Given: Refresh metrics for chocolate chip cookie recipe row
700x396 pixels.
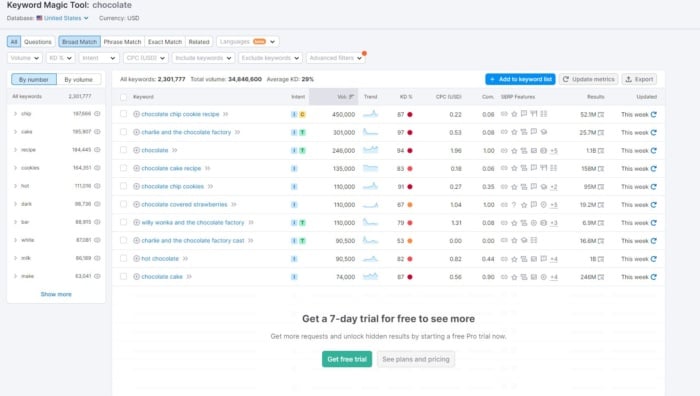Looking at the screenshot, I should pyautogui.click(x=654, y=114).
